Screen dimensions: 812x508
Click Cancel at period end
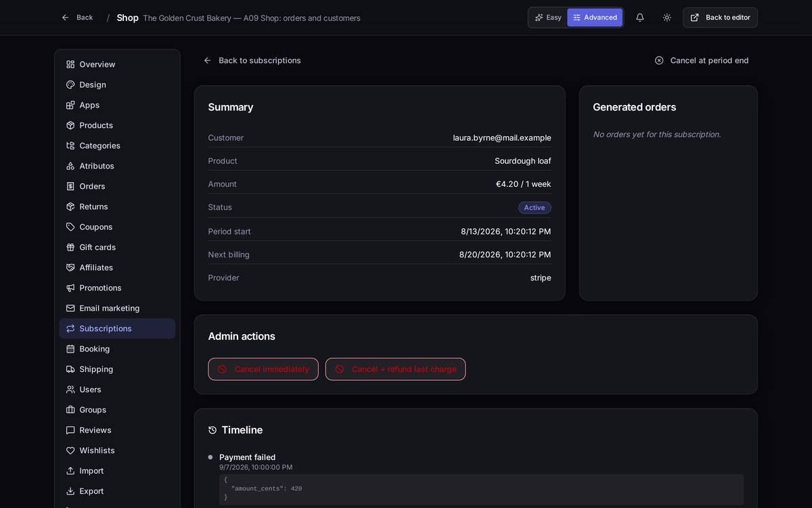click(x=702, y=60)
